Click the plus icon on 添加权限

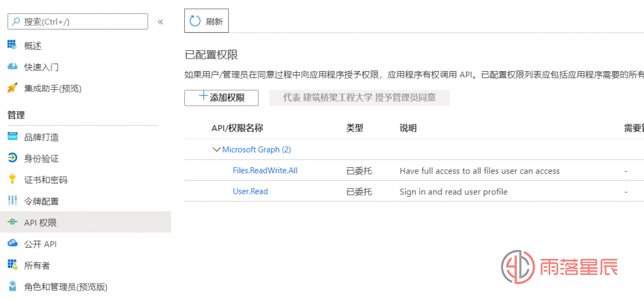point(203,97)
